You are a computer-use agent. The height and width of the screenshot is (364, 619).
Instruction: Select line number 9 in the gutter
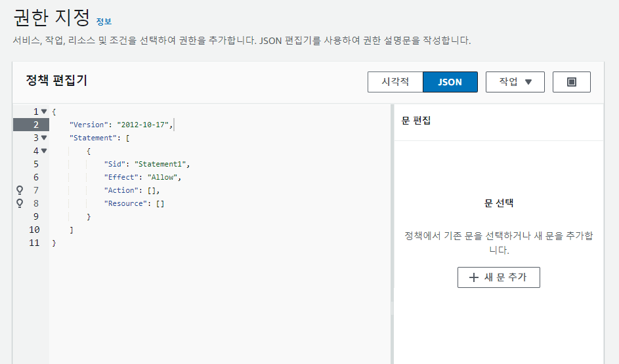[x=36, y=216]
